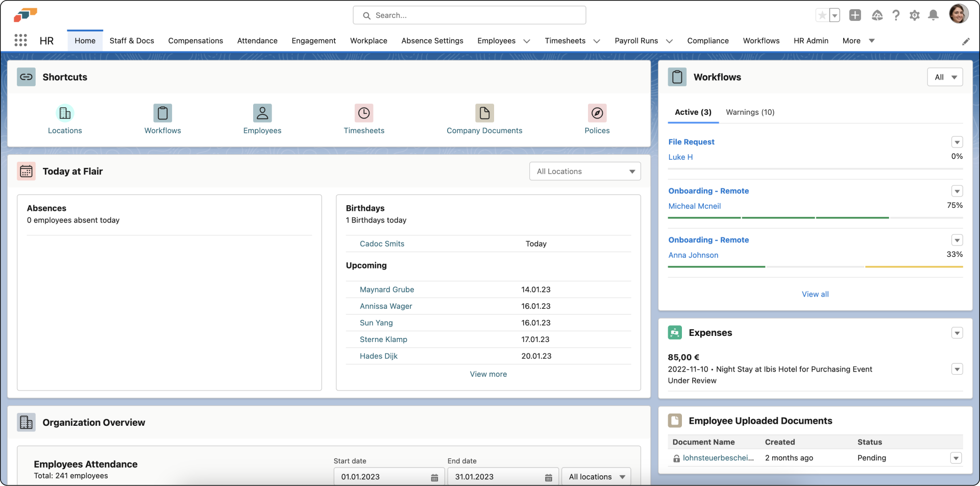Open the Locations shortcut icon

(x=65, y=113)
